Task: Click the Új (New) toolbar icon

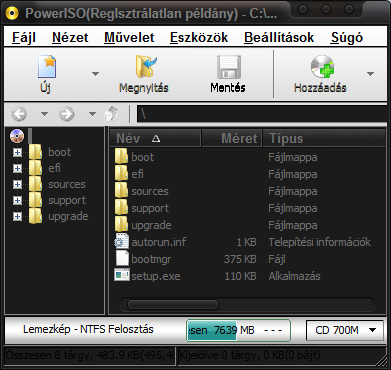Action: pyautogui.click(x=47, y=67)
